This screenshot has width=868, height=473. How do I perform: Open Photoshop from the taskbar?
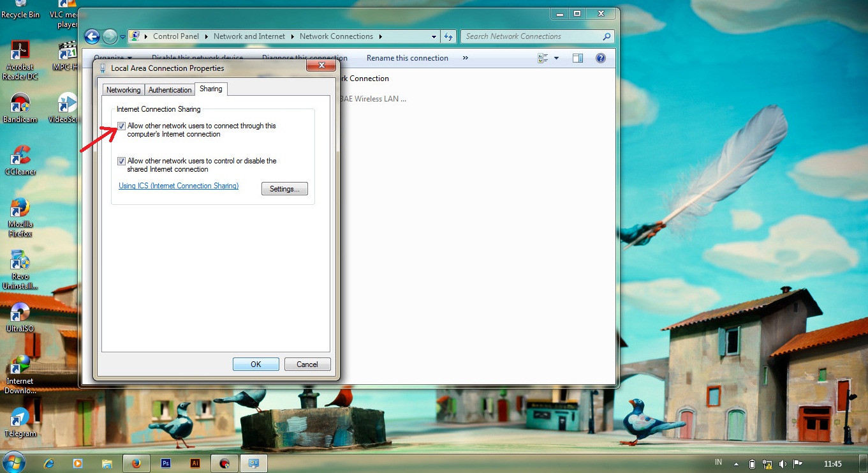coord(166,463)
